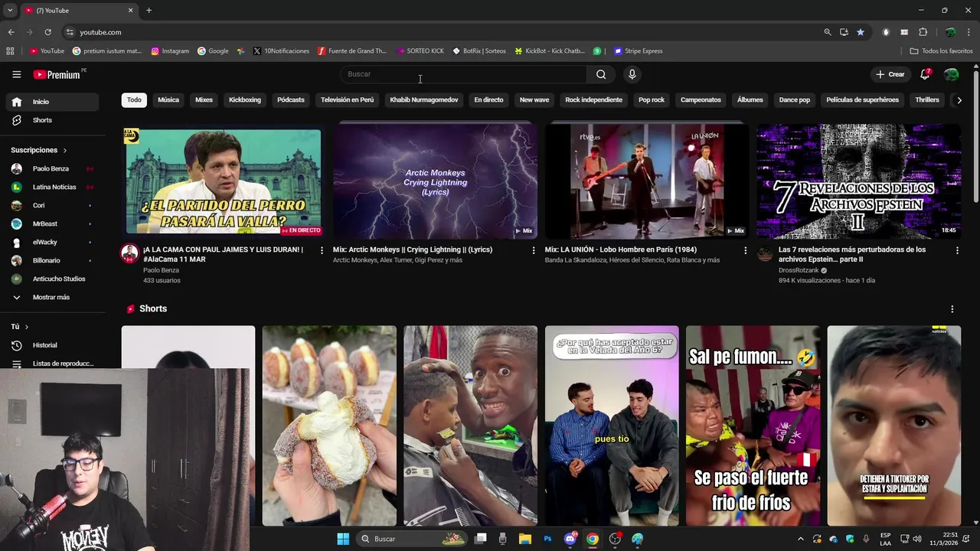Reload the page in Chrome

(47, 32)
